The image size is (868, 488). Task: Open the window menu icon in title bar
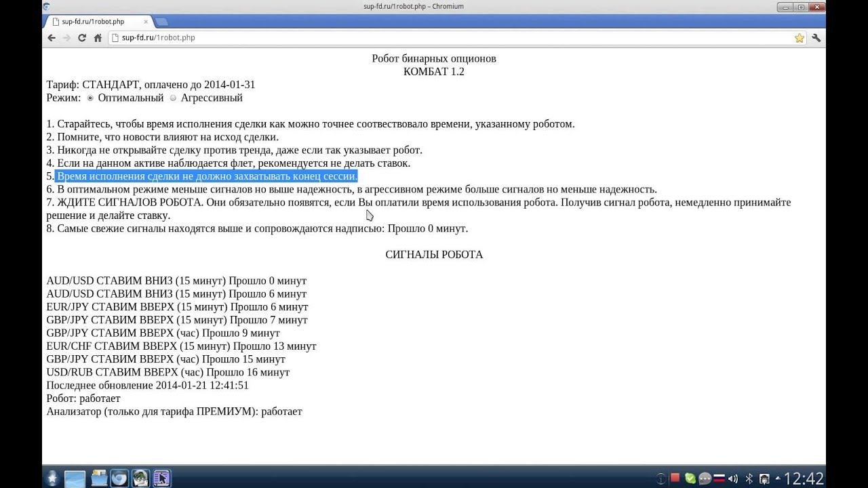point(45,7)
